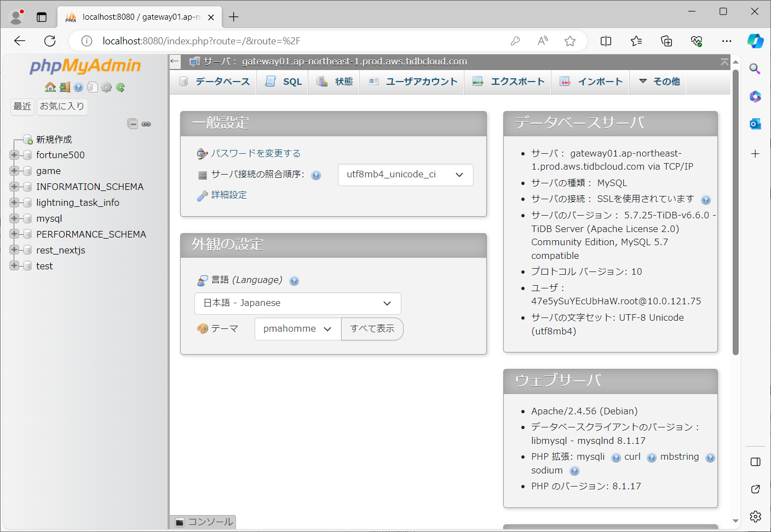
Task: Collapse navigation panel with left arrow
Action: pos(175,61)
